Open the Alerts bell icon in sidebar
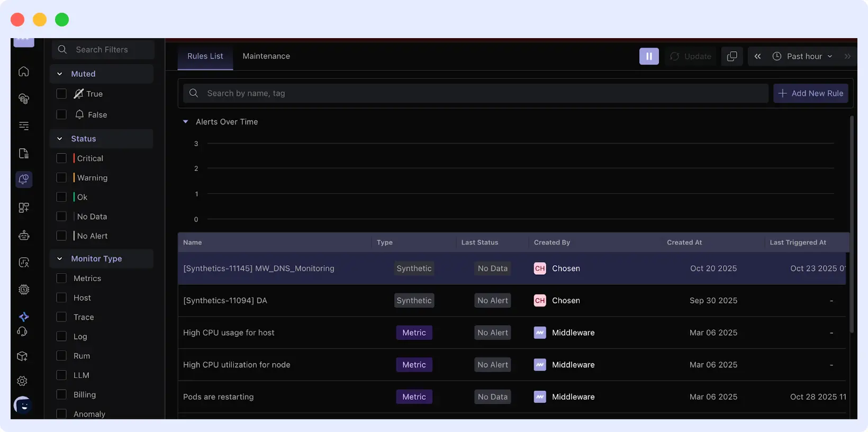The image size is (868, 432). pos(24,179)
